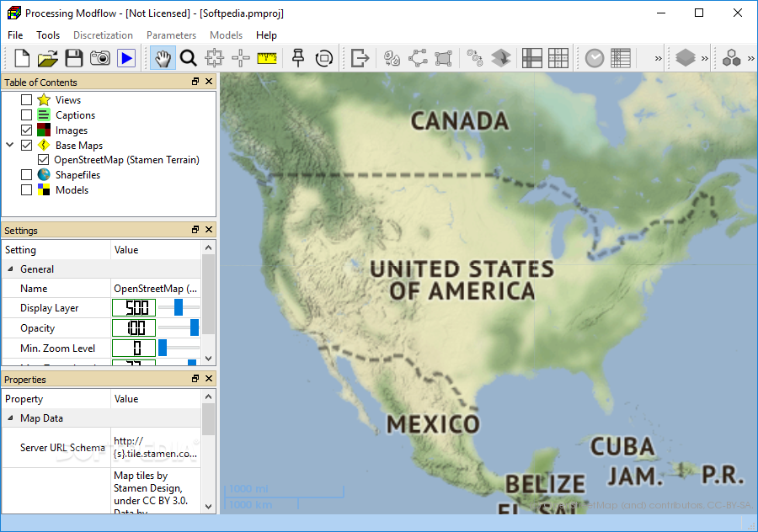
Task: Close the Properties panel
Action: pos(209,378)
